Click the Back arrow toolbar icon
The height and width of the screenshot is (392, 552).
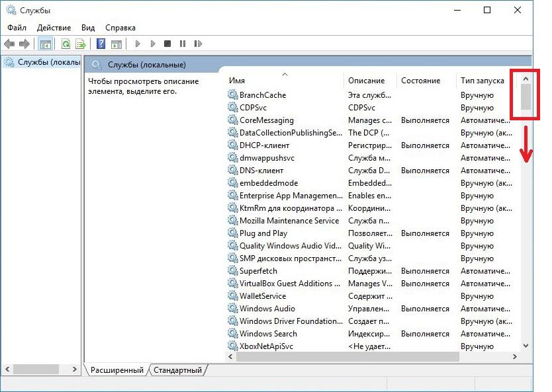(9, 44)
